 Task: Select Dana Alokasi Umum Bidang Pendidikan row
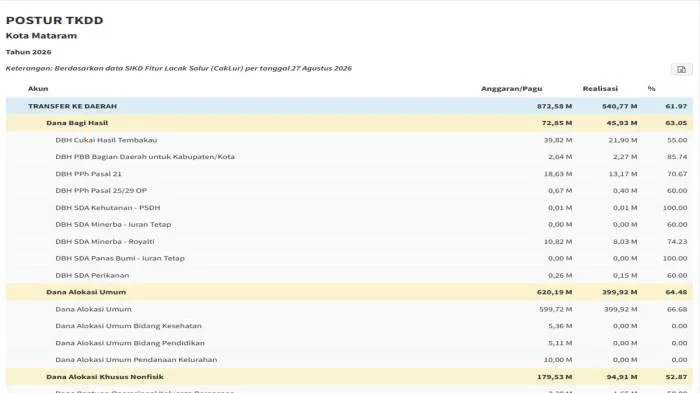(x=349, y=343)
